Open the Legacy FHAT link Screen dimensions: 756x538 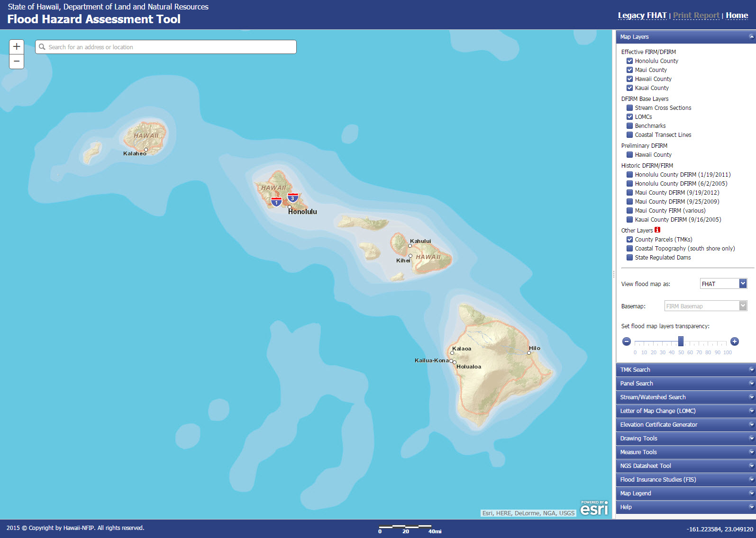pyautogui.click(x=642, y=16)
